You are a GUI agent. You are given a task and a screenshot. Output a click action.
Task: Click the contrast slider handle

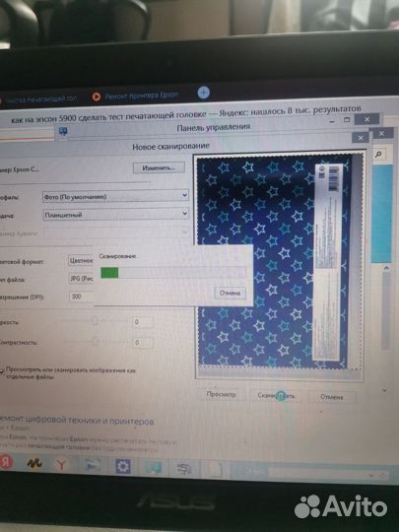(96, 342)
